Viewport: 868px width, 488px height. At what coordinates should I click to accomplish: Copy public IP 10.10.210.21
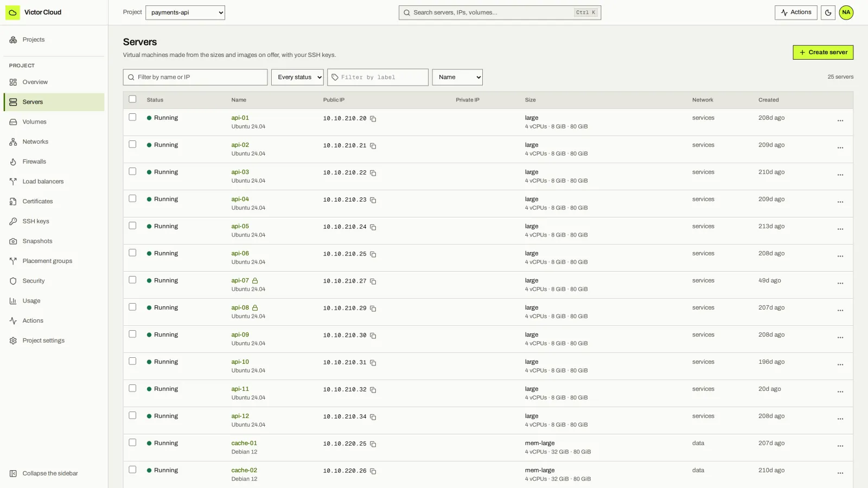pos(373,146)
